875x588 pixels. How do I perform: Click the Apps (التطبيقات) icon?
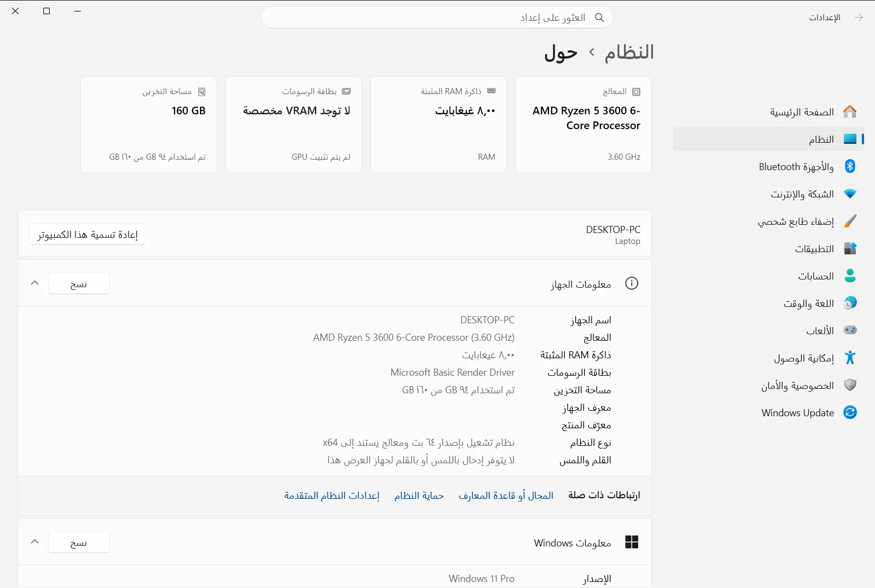[850, 248]
